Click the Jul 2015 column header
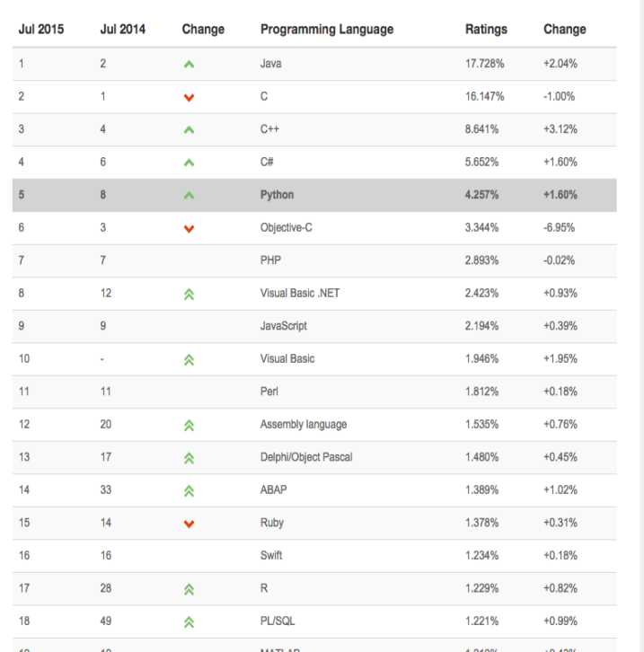The width and height of the screenshot is (644, 652). pyautogui.click(x=41, y=29)
